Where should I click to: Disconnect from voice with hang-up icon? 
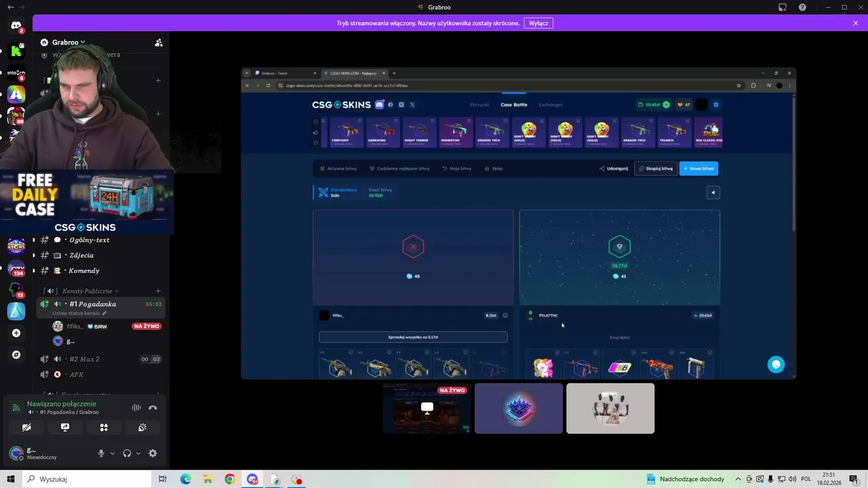tap(153, 407)
